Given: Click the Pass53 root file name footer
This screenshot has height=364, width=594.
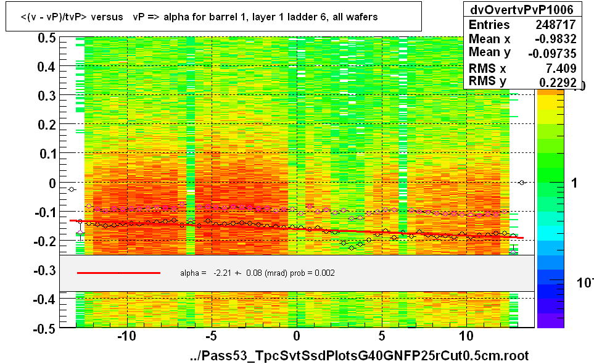Looking at the screenshot, I should click(x=359, y=355).
